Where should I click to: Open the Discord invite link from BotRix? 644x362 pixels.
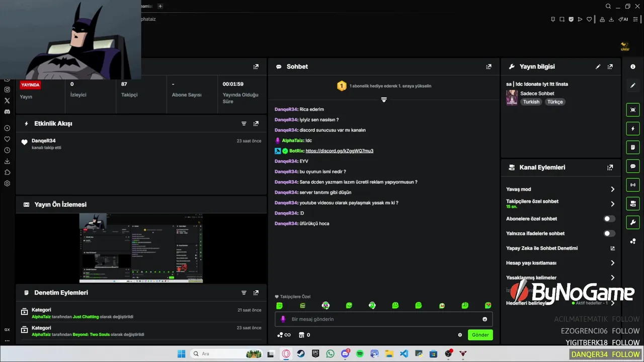coord(339,151)
